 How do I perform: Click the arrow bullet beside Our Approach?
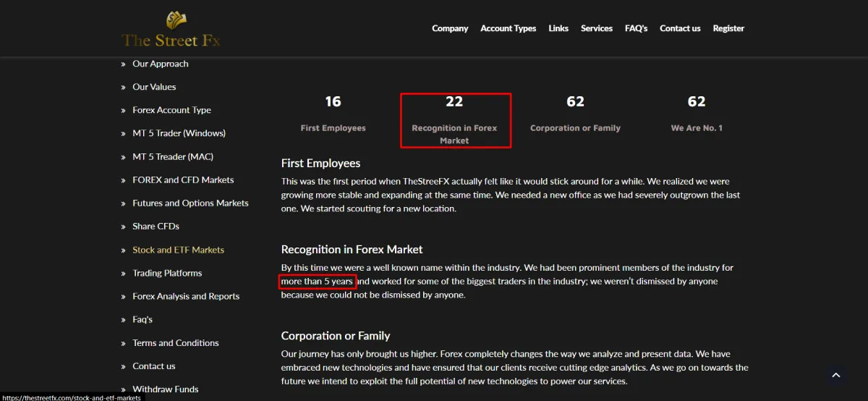coord(123,64)
